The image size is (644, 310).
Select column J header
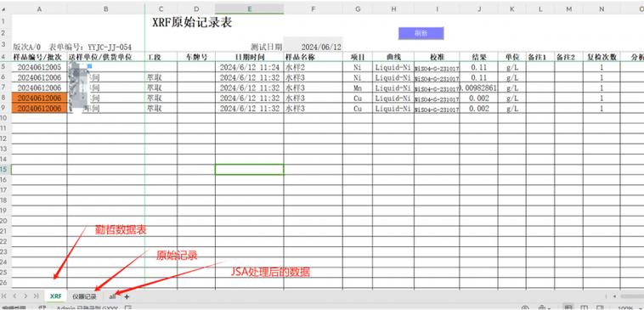(478, 8)
